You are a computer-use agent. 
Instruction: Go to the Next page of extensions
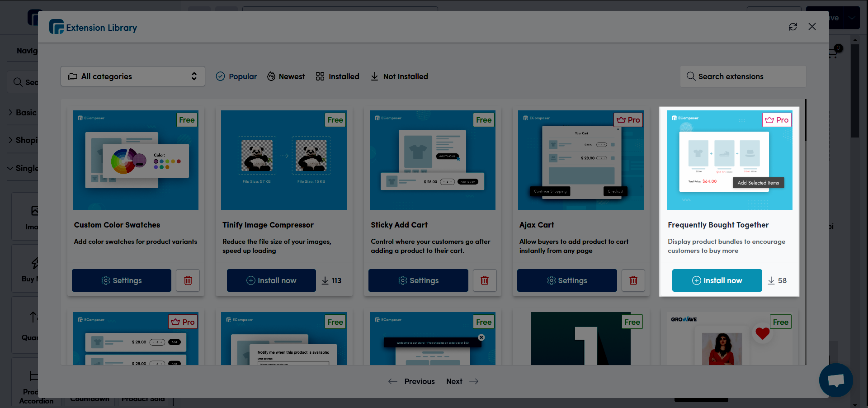tap(462, 381)
